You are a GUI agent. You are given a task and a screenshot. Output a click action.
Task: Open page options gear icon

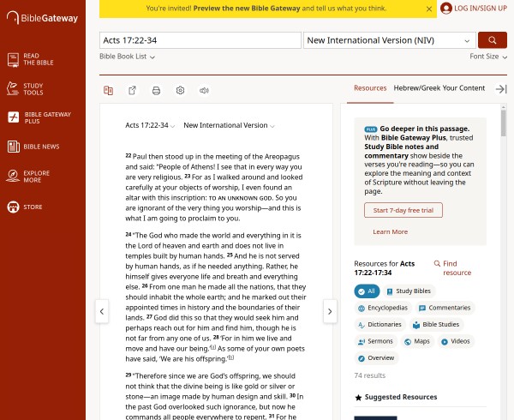pyautogui.click(x=180, y=91)
